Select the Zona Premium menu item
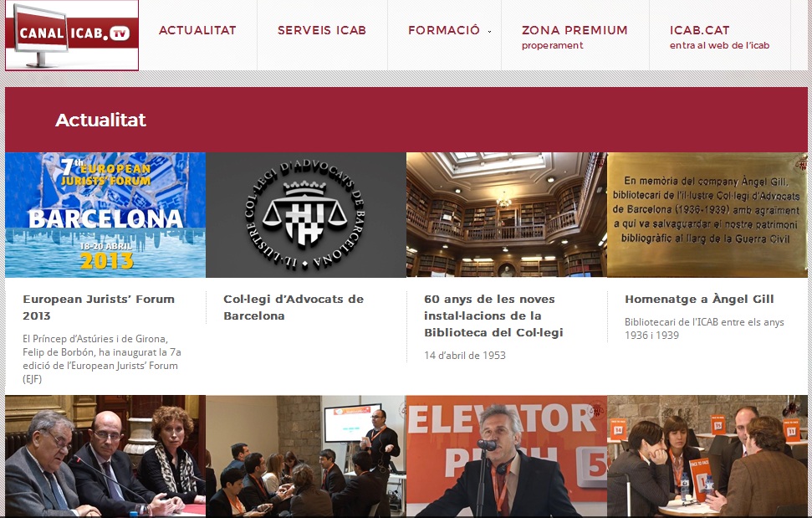Viewport: 812px width, 518px height. click(575, 36)
